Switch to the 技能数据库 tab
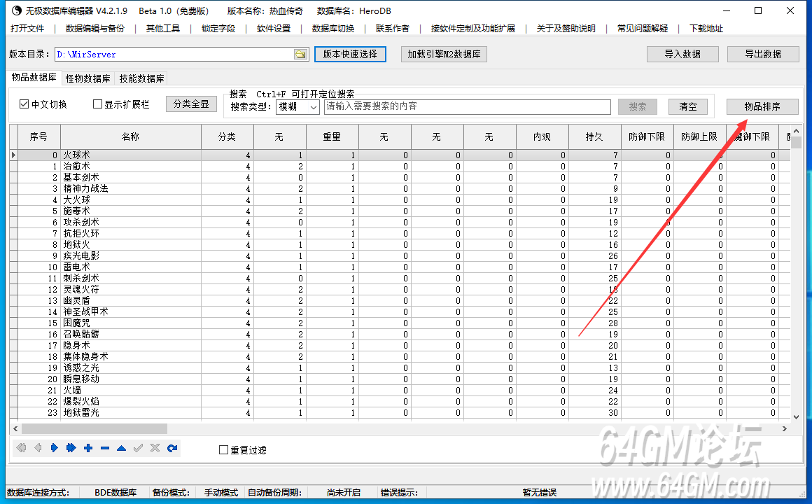Screen dimensions: 812x504 [x=141, y=78]
